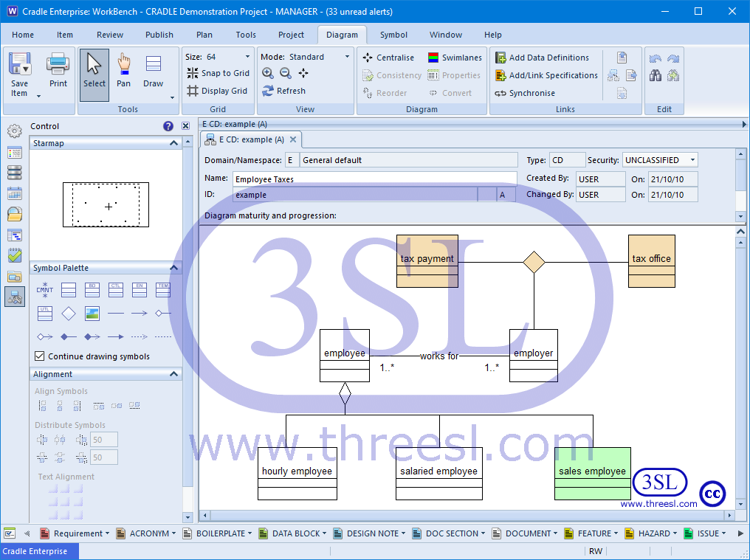Screen dimensions: 750x560
Task: Click the Refresh button
Action: [x=283, y=91]
